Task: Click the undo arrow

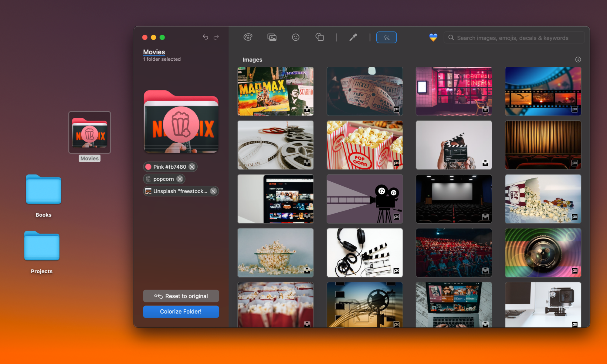Action: [x=205, y=37]
